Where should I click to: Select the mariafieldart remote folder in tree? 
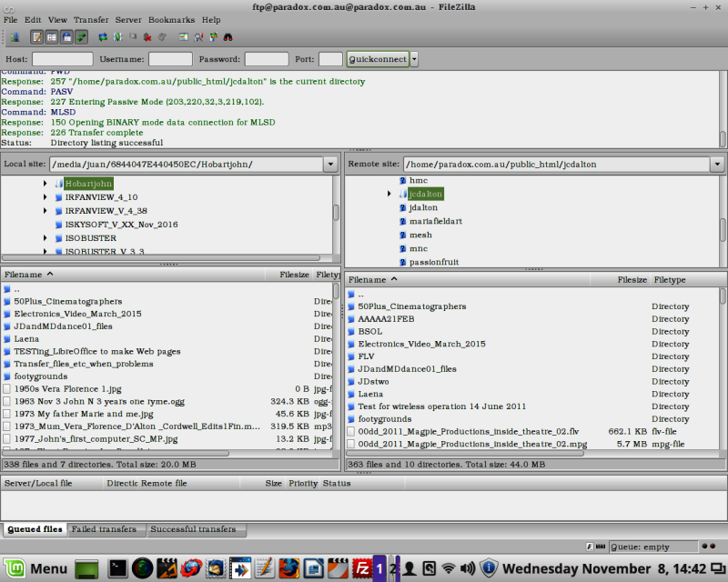(436, 221)
